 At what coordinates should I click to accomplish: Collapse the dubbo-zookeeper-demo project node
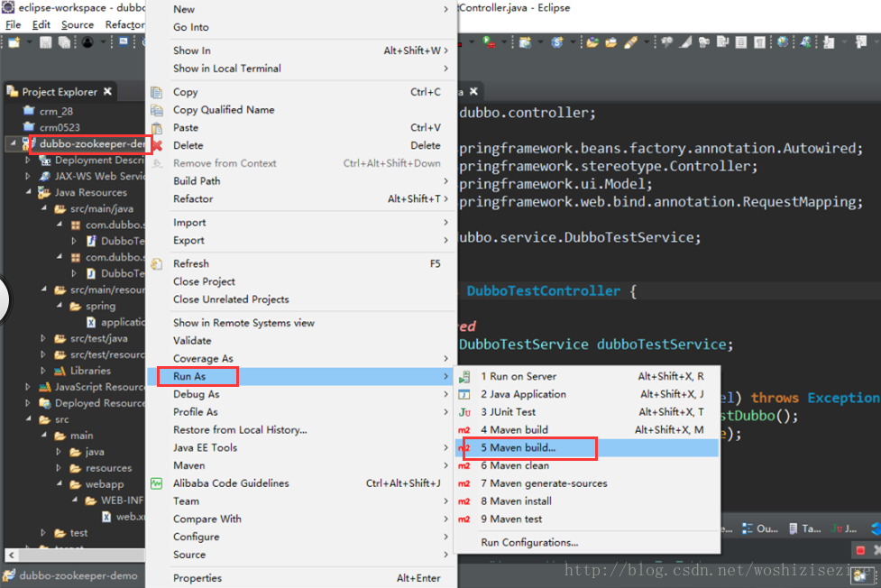[13, 143]
